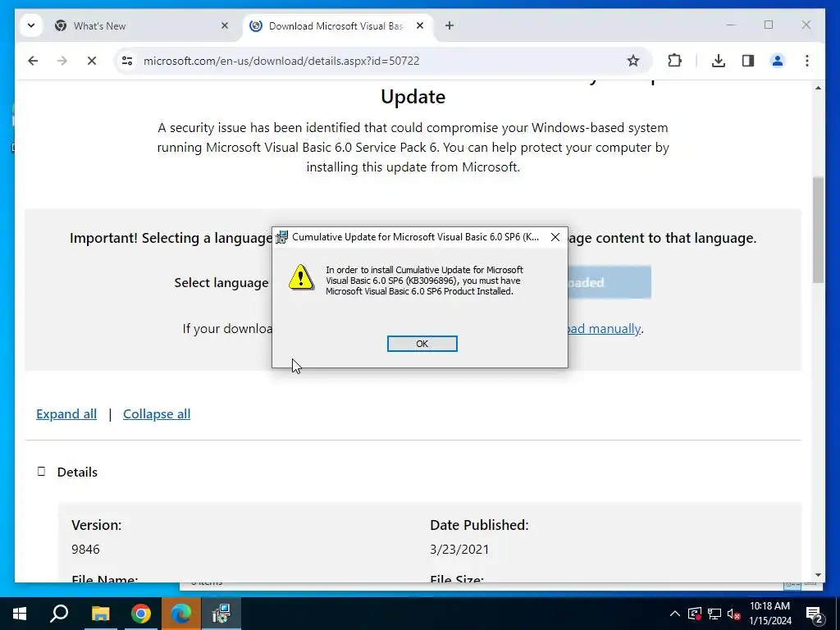Image resolution: width=840 pixels, height=630 pixels.
Task: Click the Expand all link
Action: (x=66, y=414)
